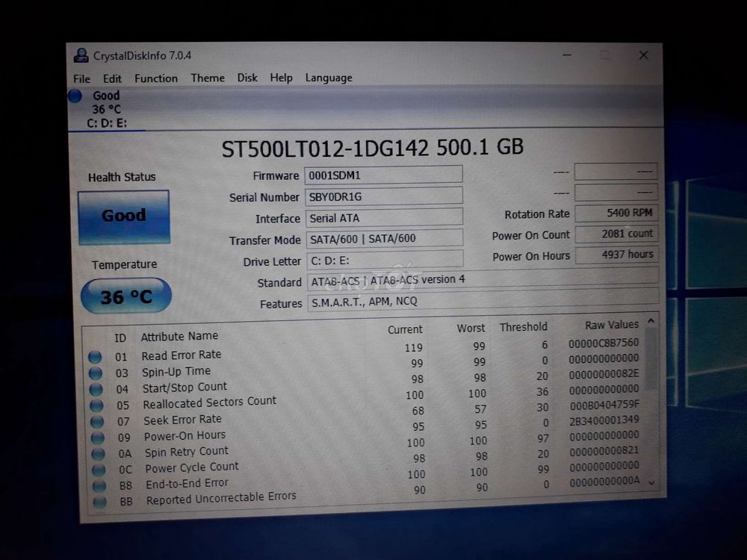Image resolution: width=747 pixels, height=560 pixels.
Task: Open the Function menu
Action: [156, 78]
